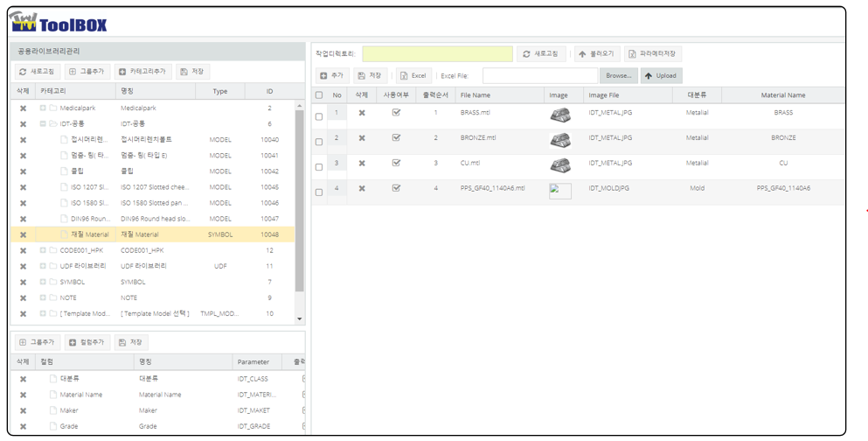Click the Excel export button
This screenshot has width=868, height=441.
[413, 75]
